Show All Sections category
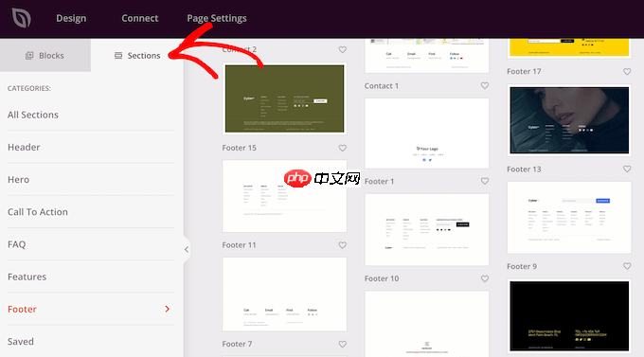Image resolution: width=644 pixels, height=357 pixels. 33,115
